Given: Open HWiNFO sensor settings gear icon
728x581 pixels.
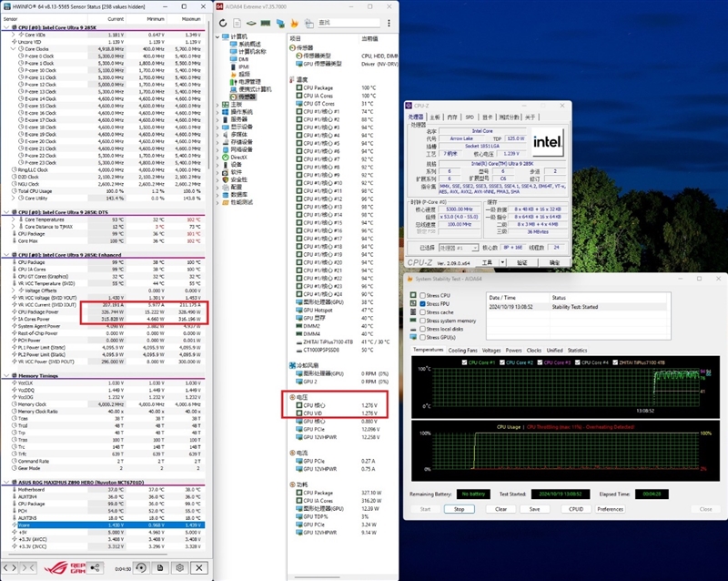Looking at the screenshot, I should [179, 567].
